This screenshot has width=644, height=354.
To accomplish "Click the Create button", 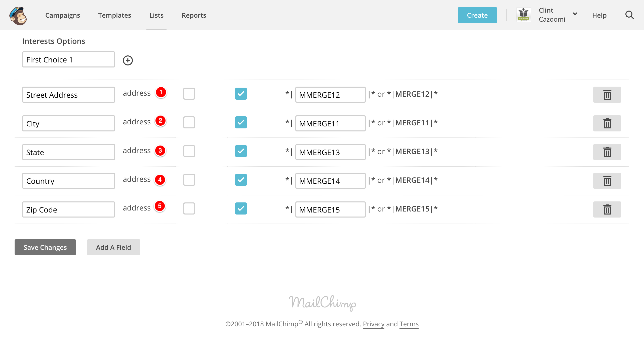I will 477,15.
